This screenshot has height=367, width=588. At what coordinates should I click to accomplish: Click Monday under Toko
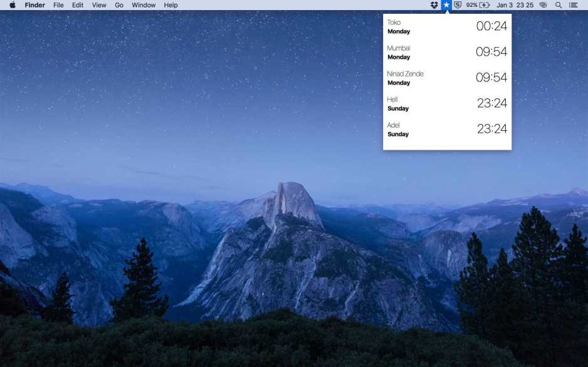pyautogui.click(x=399, y=31)
